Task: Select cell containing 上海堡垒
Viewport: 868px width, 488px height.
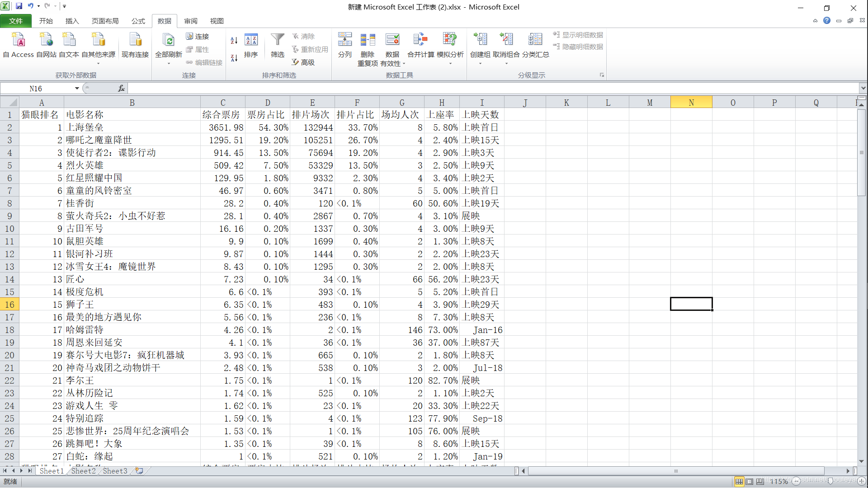Action: click(x=132, y=127)
